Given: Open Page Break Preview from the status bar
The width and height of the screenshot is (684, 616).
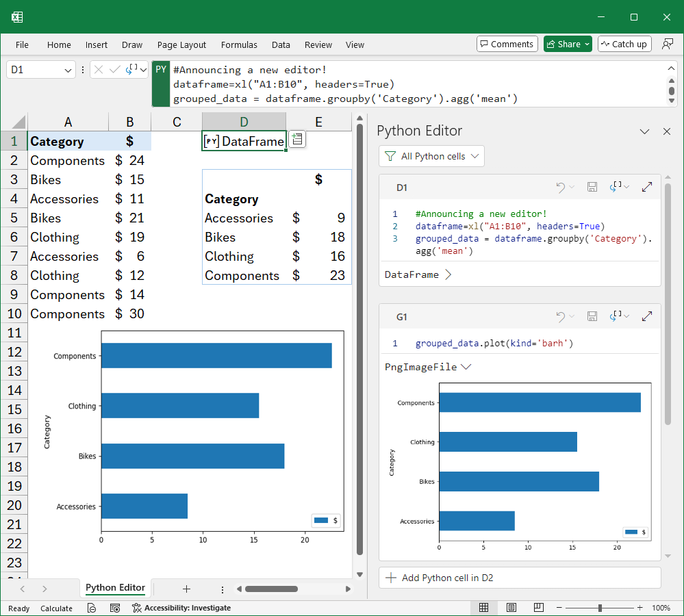Looking at the screenshot, I should tap(539, 608).
